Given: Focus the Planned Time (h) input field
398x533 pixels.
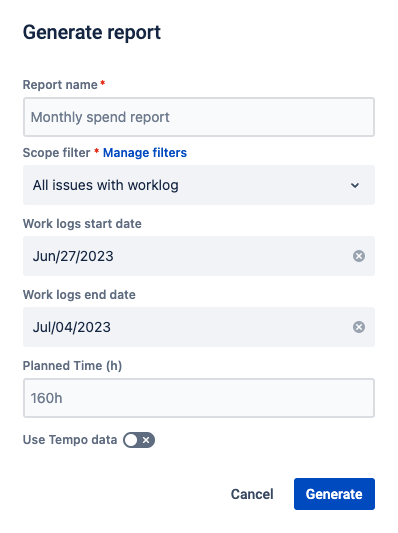Looking at the screenshot, I should click(199, 398).
